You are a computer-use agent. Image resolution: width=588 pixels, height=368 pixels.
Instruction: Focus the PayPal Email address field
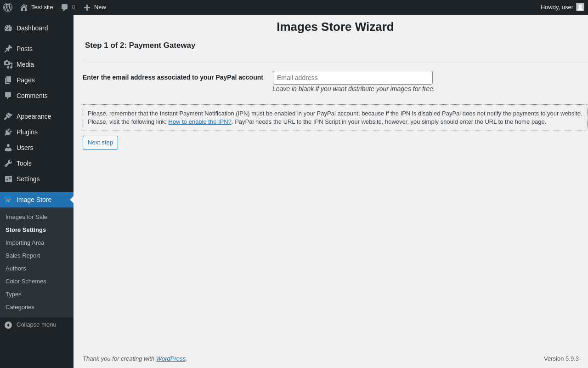353,78
